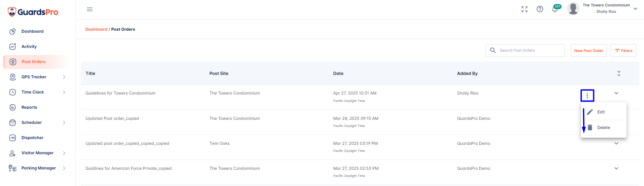Select Edit from the context menu
This screenshot has height=186, width=644.
pos(601,112)
